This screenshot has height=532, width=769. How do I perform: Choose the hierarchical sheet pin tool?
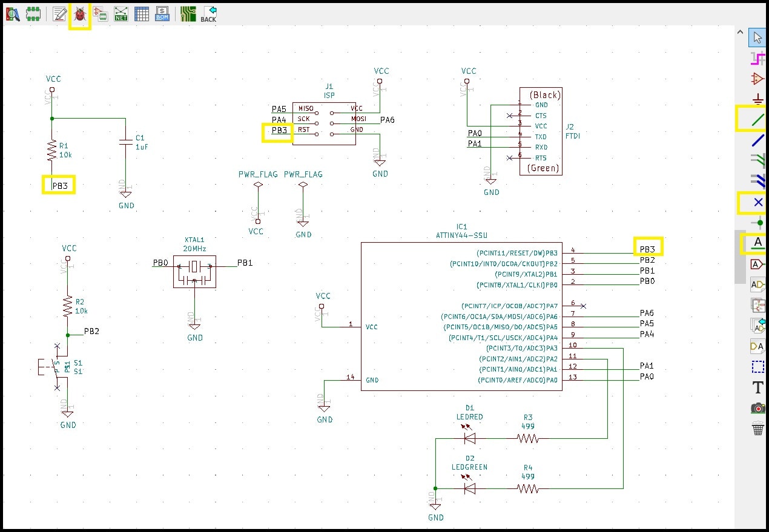(757, 346)
